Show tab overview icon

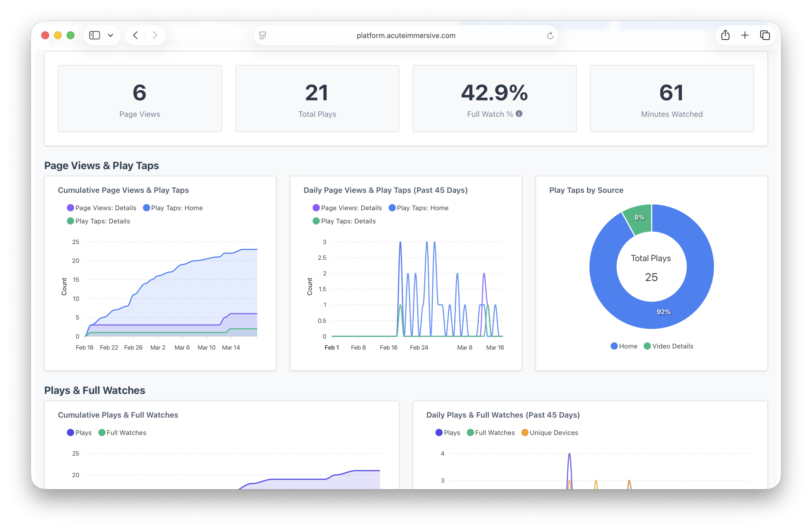tap(764, 35)
